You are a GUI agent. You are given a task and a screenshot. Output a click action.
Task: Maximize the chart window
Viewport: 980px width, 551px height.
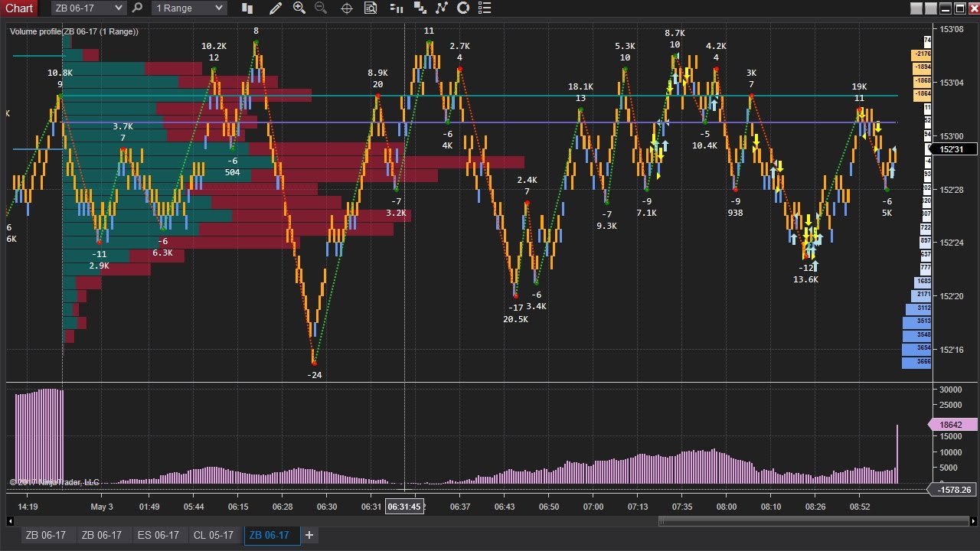click(x=959, y=8)
